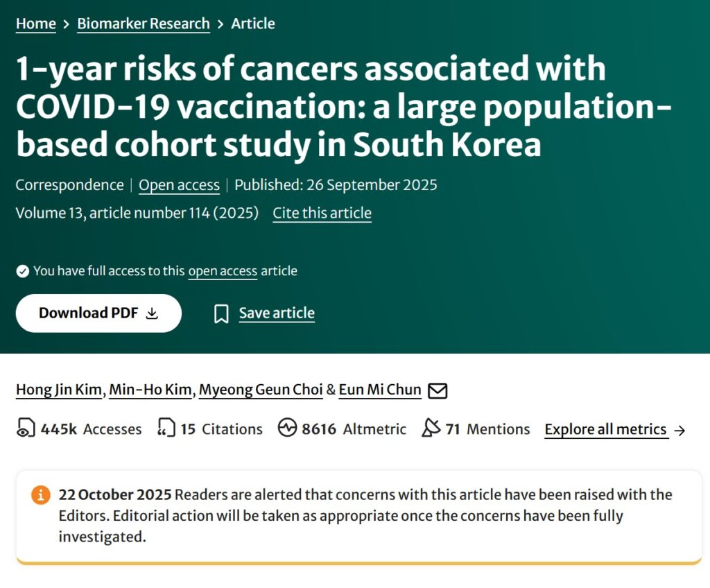Click the email envelope icon beside Eun Mi Chun

click(x=438, y=390)
